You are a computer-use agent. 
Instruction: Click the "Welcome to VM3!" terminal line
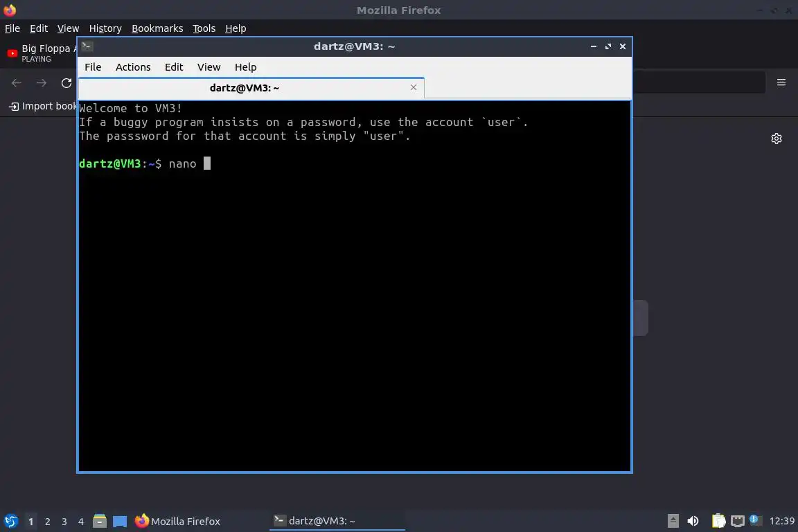coord(130,108)
